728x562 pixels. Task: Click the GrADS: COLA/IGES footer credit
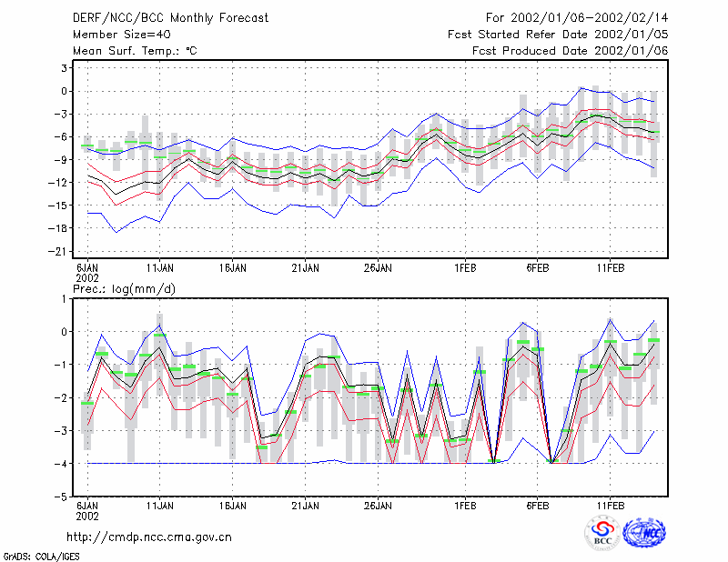point(41,557)
